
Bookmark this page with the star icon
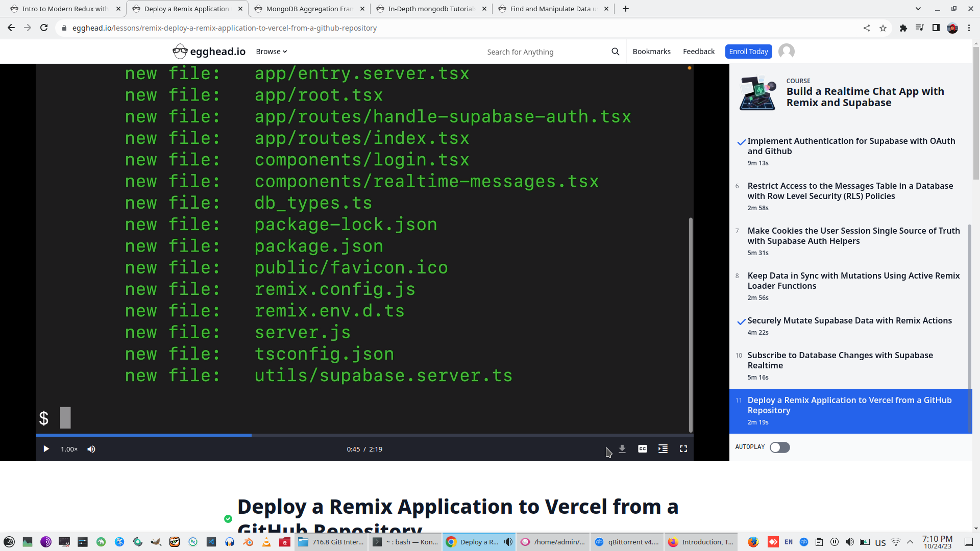(x=883, y=28)
